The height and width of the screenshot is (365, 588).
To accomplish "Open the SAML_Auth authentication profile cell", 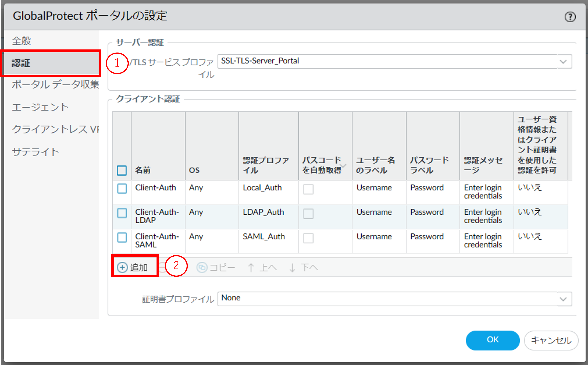I will click(x=264, y=237).
